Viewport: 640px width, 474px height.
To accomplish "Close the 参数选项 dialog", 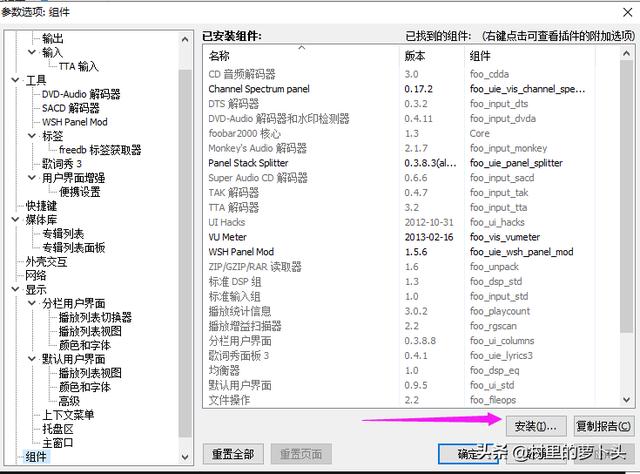I will pyautogui.click(x=628, y=12).
